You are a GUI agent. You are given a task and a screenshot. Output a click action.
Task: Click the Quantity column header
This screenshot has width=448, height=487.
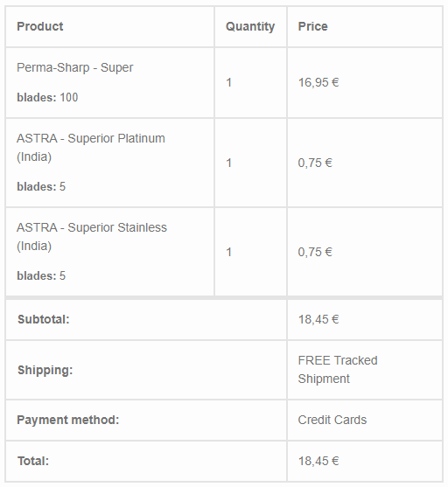tap(250, 27)
